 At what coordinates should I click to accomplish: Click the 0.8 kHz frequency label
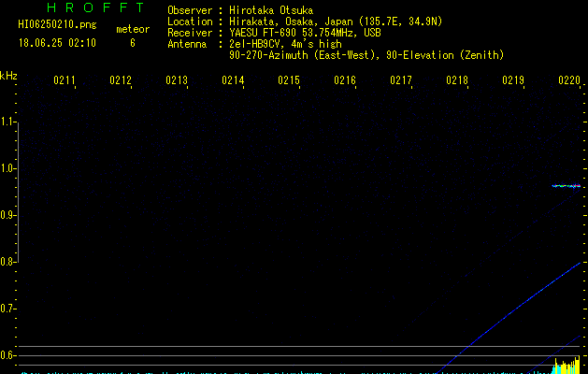pos(7,262)
